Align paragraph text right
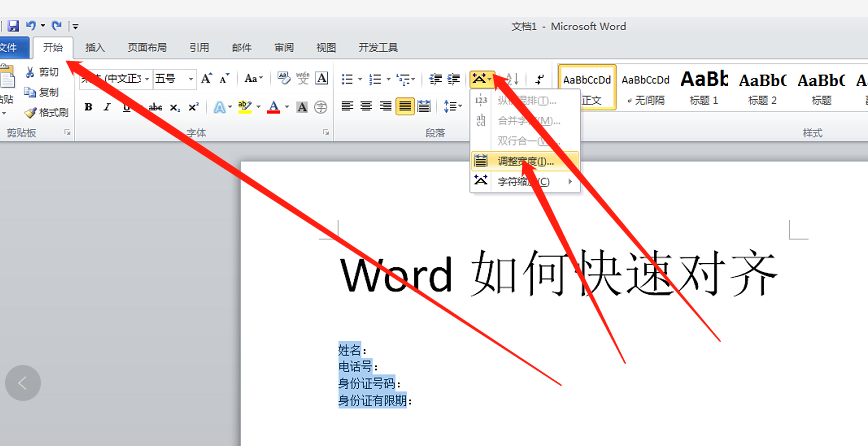This screenshot has width=868, height=446. click(386, 106)
